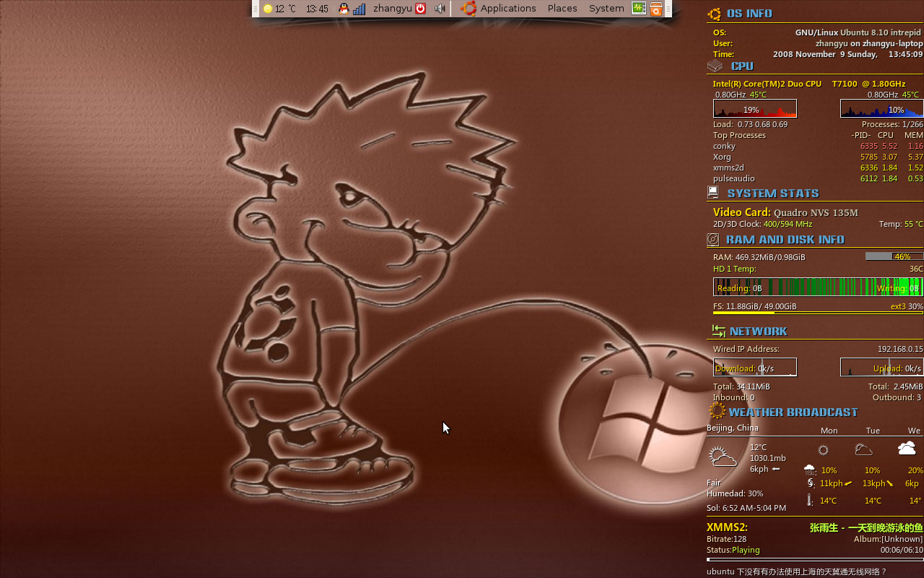Select the pulseaudio process row
This screenshot has height=578, width=924.
pyautogui.click(x=818, y=178)
